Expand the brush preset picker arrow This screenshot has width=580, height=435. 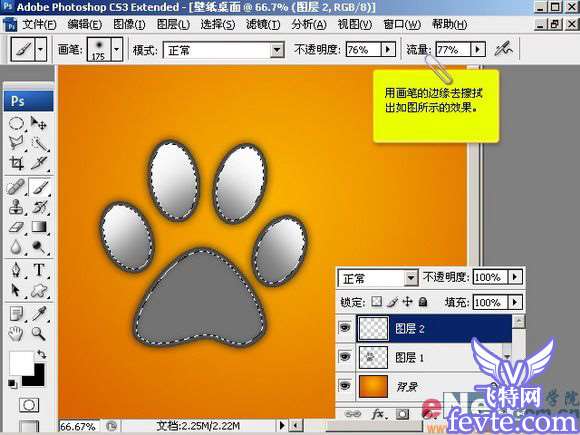click(117, 49)
